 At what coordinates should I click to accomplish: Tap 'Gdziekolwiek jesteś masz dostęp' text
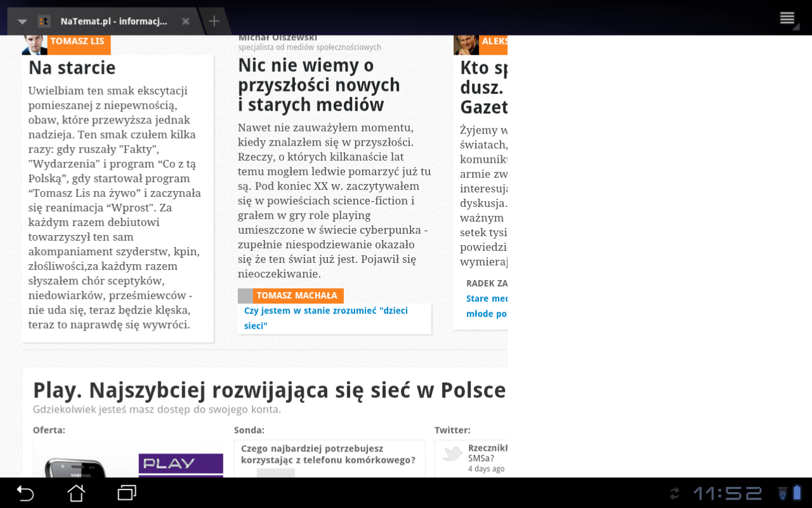tap(157, 410)
